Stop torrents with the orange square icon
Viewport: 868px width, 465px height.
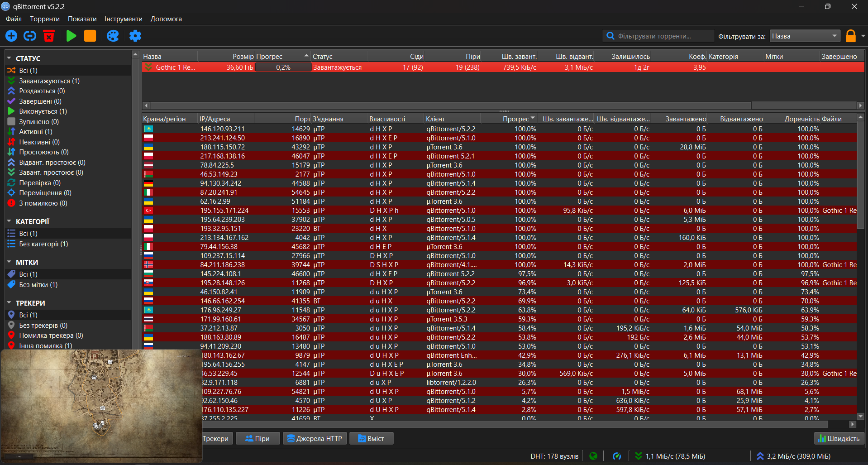[90, 36]
